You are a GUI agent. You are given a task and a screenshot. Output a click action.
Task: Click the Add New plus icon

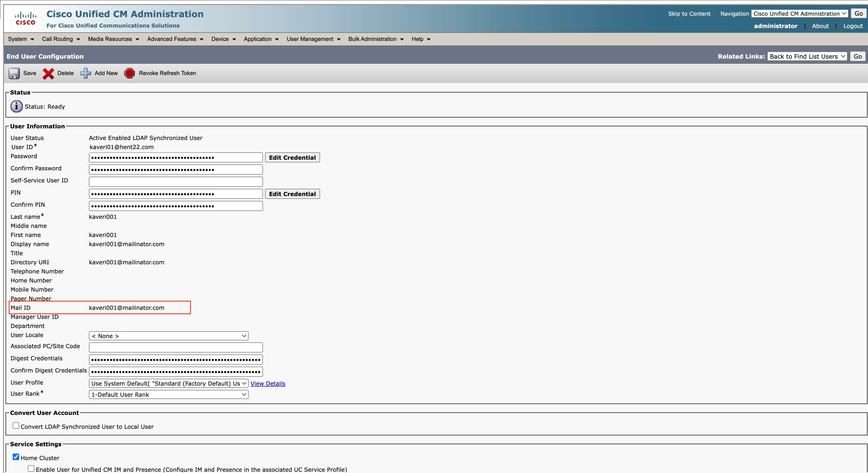[x=86, y=73]
